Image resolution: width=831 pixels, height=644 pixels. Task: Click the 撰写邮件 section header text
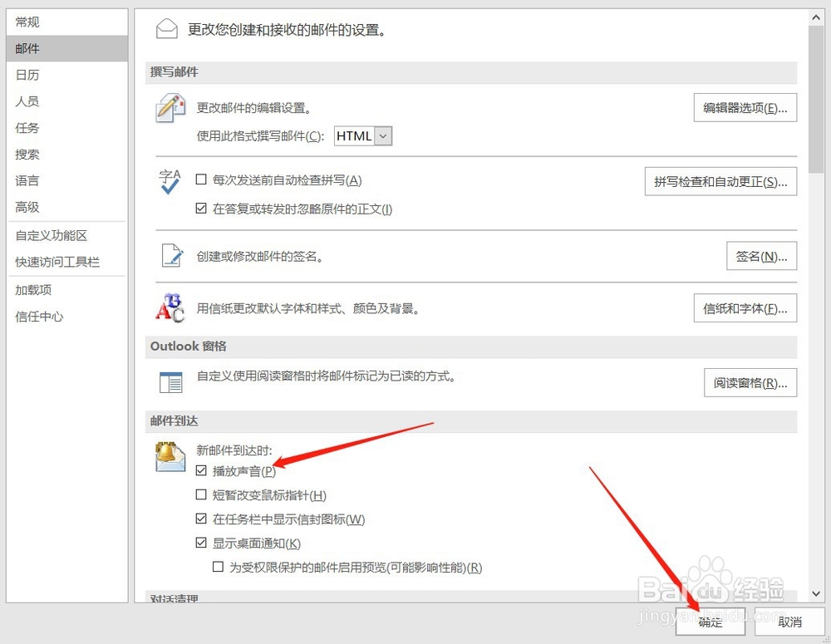point(174,72)
